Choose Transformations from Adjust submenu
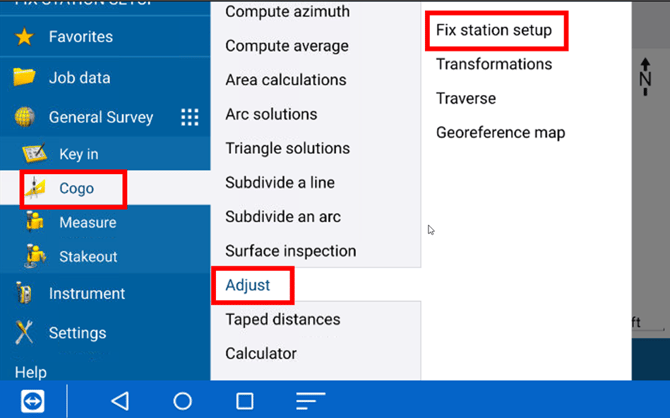 pyautogui.click(x=494, y=64)
